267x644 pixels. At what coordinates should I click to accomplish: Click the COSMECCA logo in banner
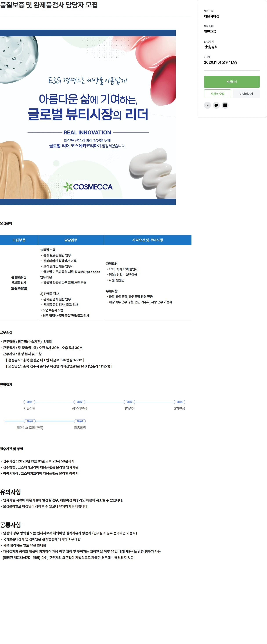[x=88, y=187]
